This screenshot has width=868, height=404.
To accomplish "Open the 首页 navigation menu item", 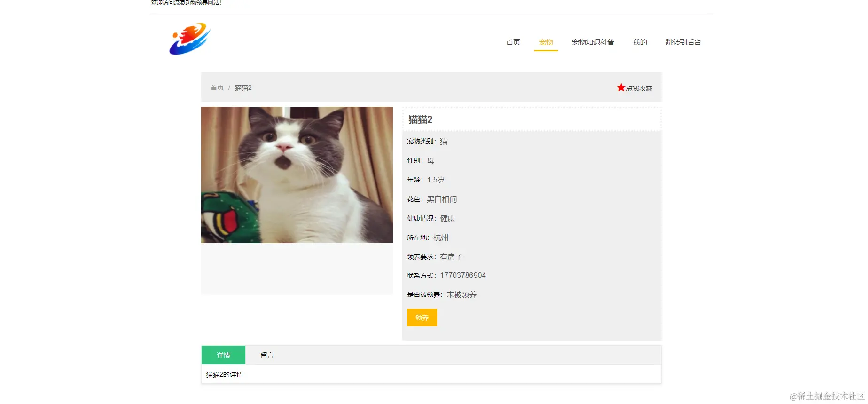I will click(513, 42).
